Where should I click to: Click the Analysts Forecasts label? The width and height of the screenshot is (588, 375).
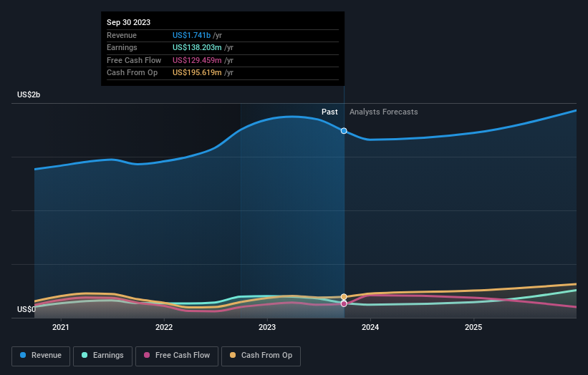384,112
